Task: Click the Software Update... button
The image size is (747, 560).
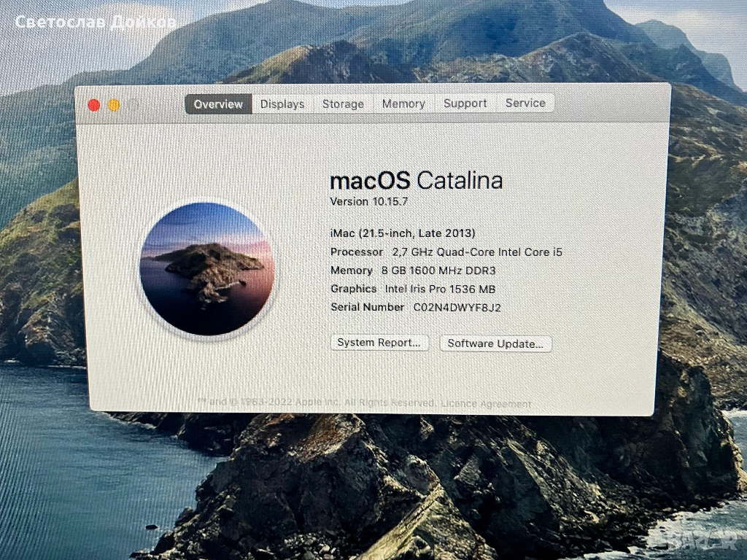Action: pos(495,343)
